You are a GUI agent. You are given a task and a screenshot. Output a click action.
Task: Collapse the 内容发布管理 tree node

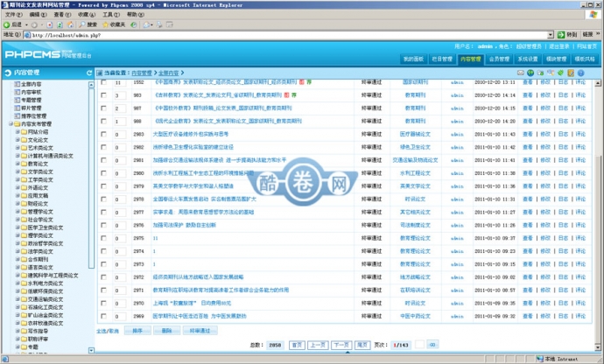coord(11,123)
